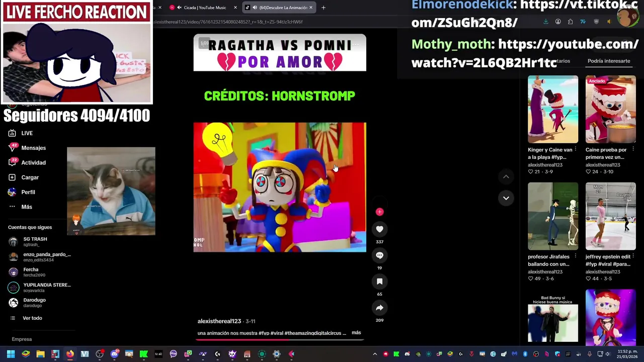
Task: Mute the TikTok tab audio icon
Action: click(x=255, y=8)
